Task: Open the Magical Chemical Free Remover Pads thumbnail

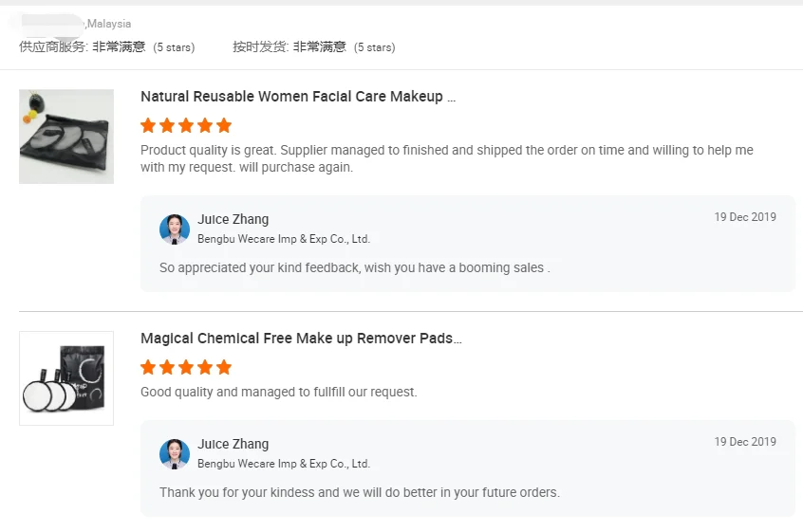Action: [66, 378]
